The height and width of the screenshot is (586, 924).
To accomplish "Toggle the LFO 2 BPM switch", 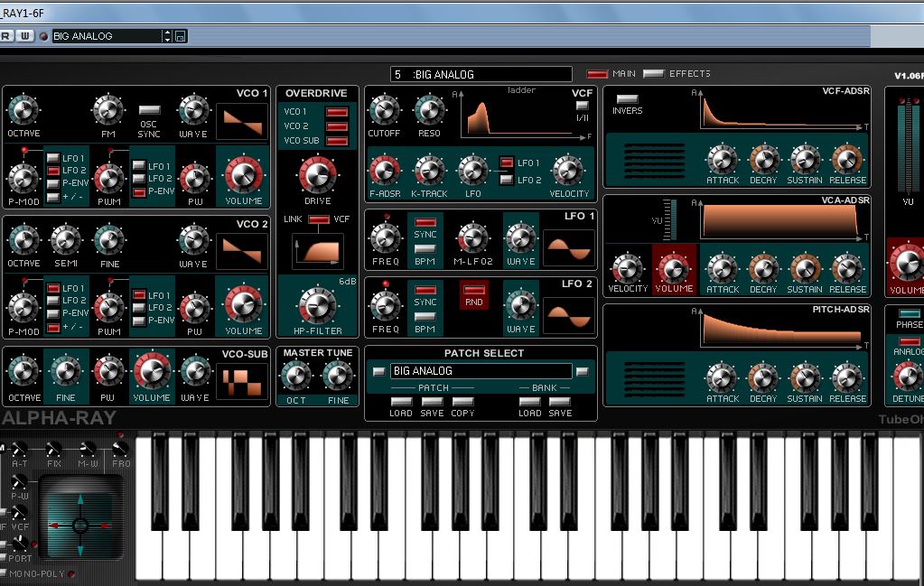I will point(425,316).
